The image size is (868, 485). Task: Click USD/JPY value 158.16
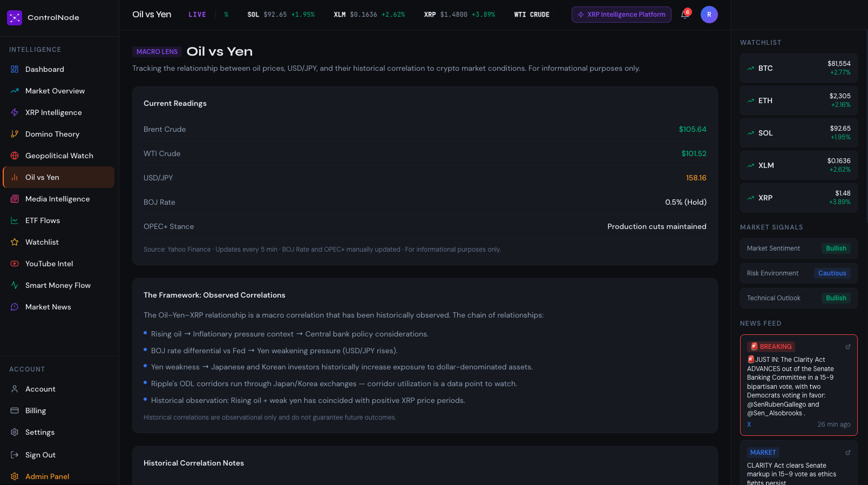point(696,178)
